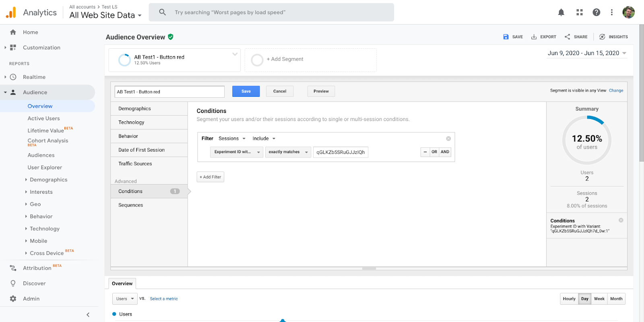Viewport: 644px width, 322px height.
Task: Open the Behavior segment category
Action: coord(149,136)
